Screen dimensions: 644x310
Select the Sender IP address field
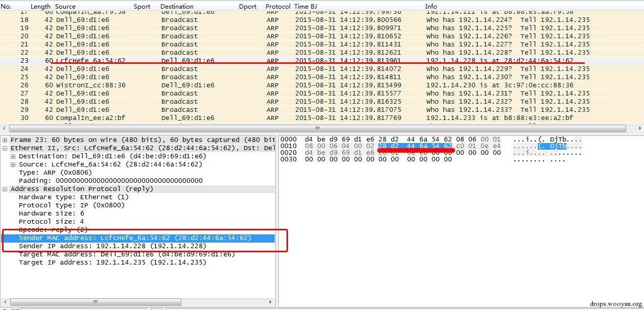tap(112, 246)
